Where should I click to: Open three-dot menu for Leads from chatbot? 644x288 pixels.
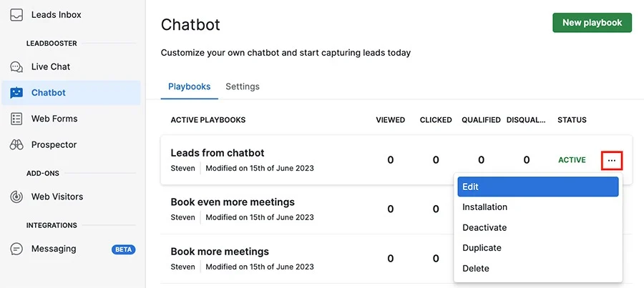[612, 160]
